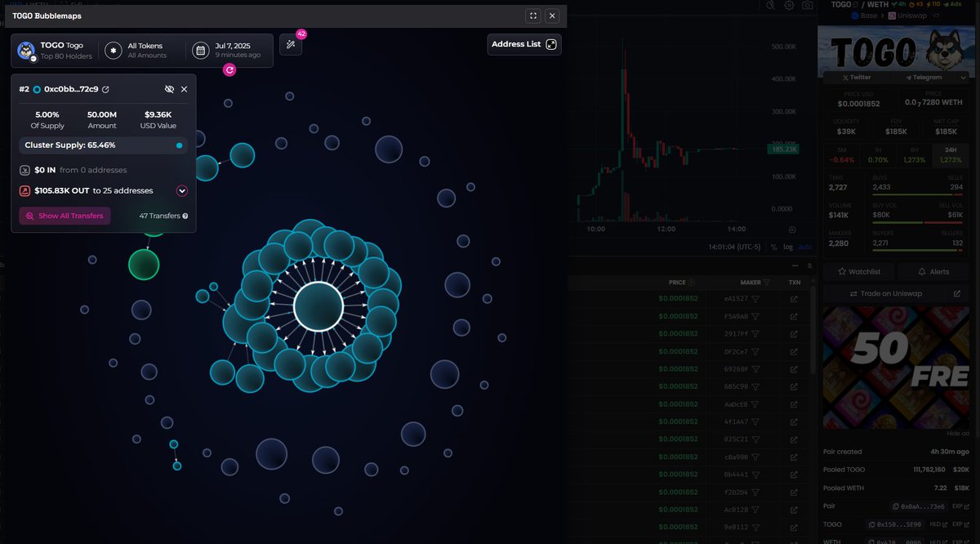The width and height of the screenshot is (980, 544).
Task: Open the TOGO Twitter link
Action: tap(856, 78)
